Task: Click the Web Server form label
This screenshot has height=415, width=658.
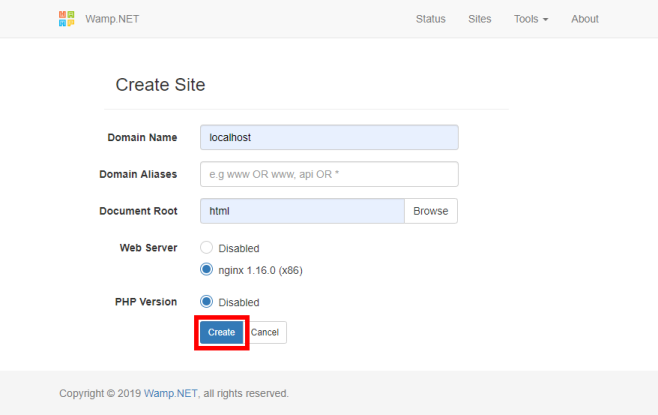Action: pyautogui.click(x=148, y=248)
